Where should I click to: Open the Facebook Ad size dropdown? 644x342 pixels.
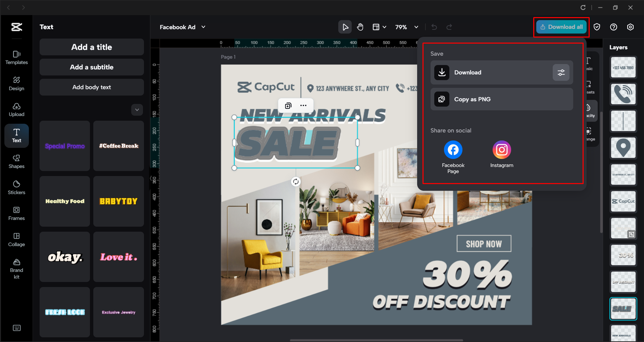(x=203, y=27)
